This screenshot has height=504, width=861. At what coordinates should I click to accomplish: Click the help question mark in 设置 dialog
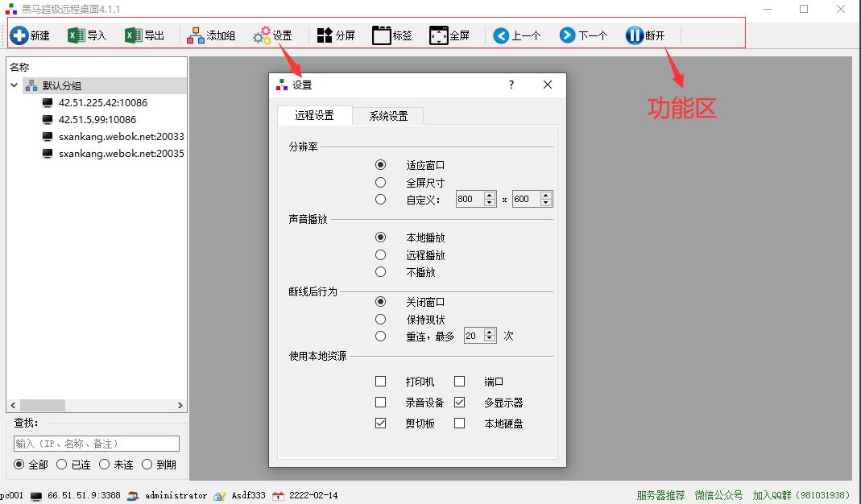[511, 85]
